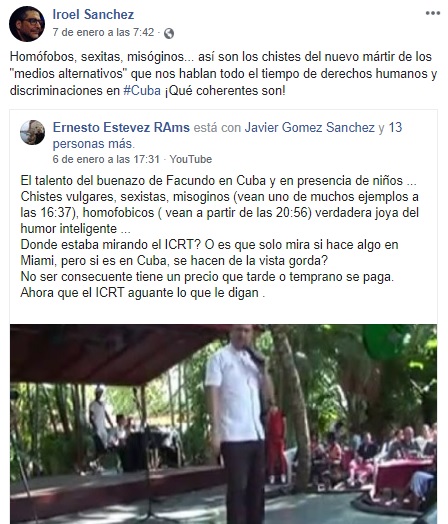Visit Ernesto Estevez RAms profile link
Viewport: 448px width, 524px height.
point(121,127)
